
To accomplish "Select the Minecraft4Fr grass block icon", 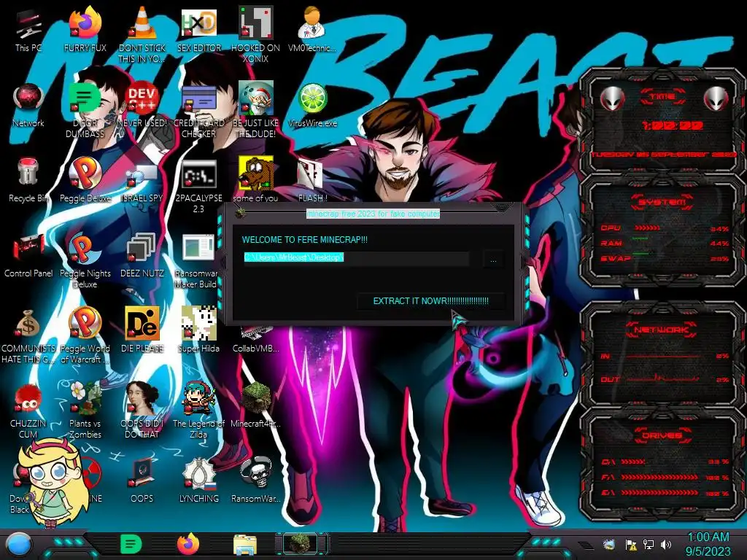I will [256, 405].
